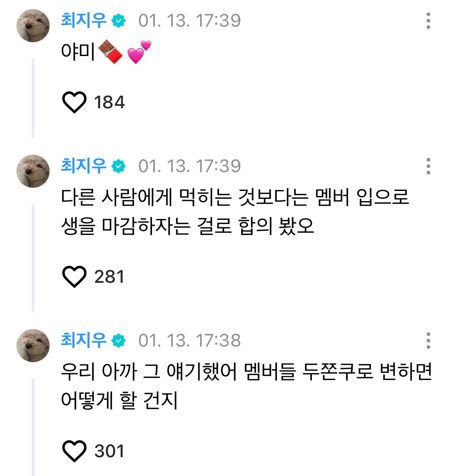Tap the verified checkmark on the 281-likes post
This screenshot has width=456, height=476.
[119, 166]
